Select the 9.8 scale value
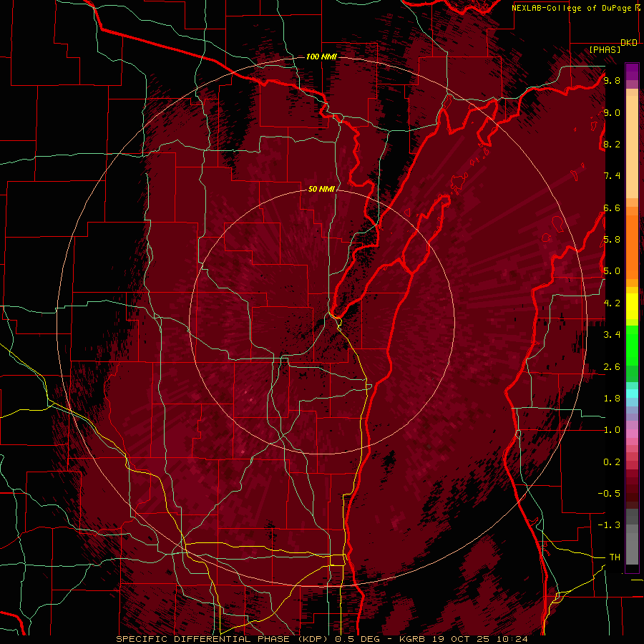 pyautogui.click(x=612, y=80)
